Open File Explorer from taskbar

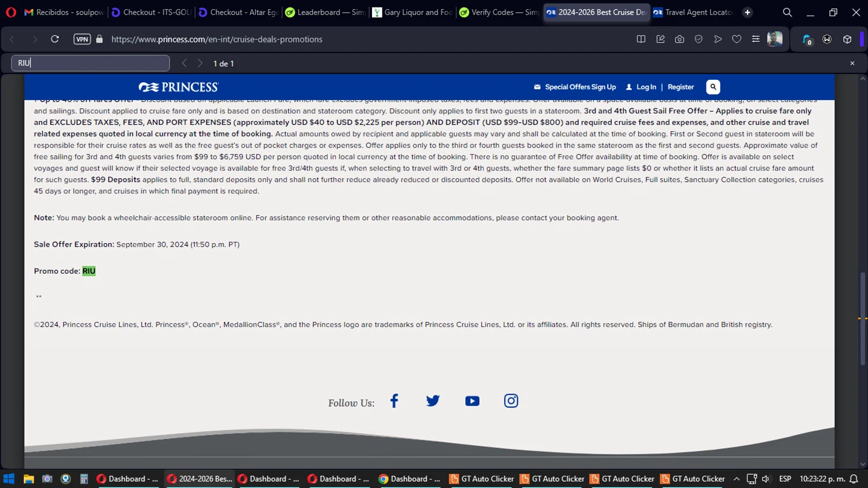pos(28,479)
